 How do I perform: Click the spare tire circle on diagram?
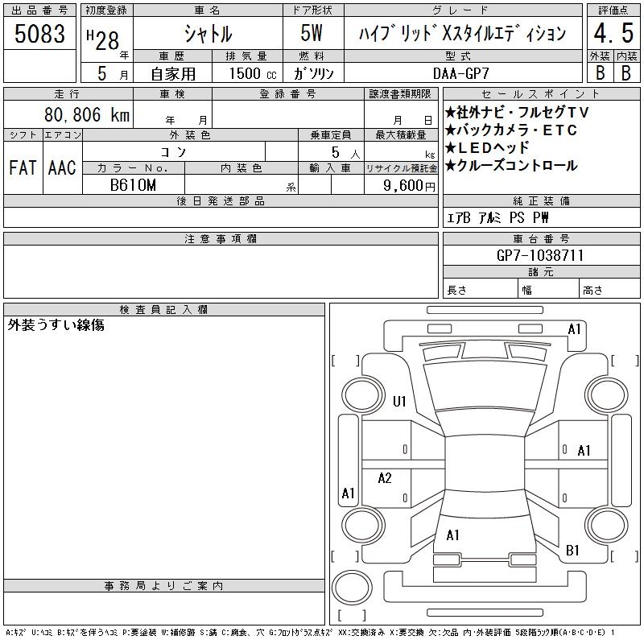pyautogui.click(x=352, y=588)
